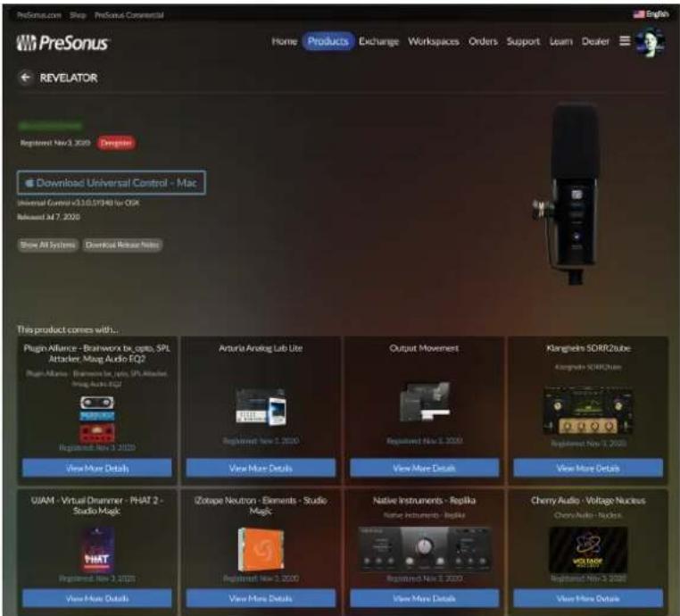Click the REVELATOR page title
This screenshot has height=616, width=680.
click(x=69, y=78)
